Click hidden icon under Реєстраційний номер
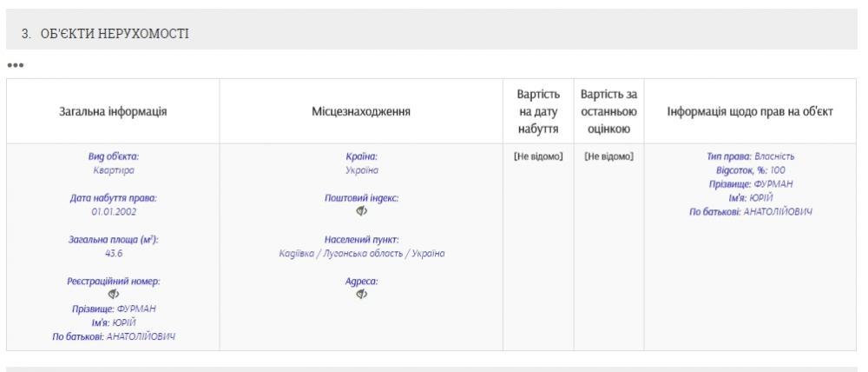 tap(114, 294)
